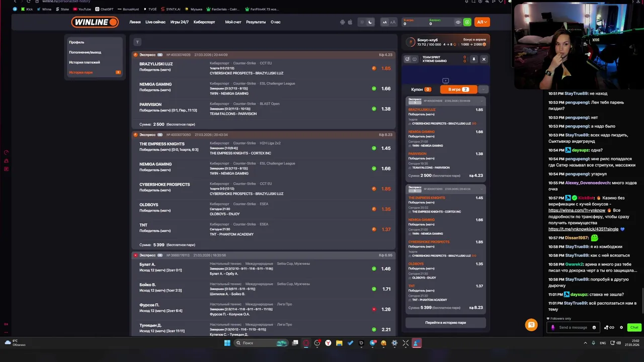
Task: Open the Apple app download icon
Action: pos(349,22)
